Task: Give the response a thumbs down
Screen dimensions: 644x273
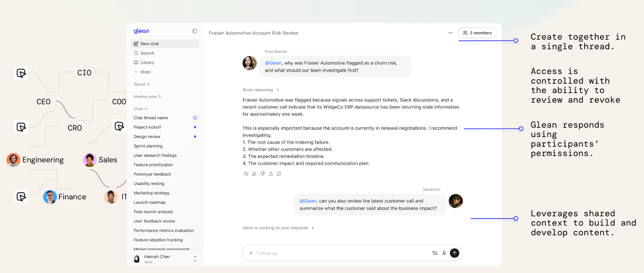Action: (x=263, y=174)
